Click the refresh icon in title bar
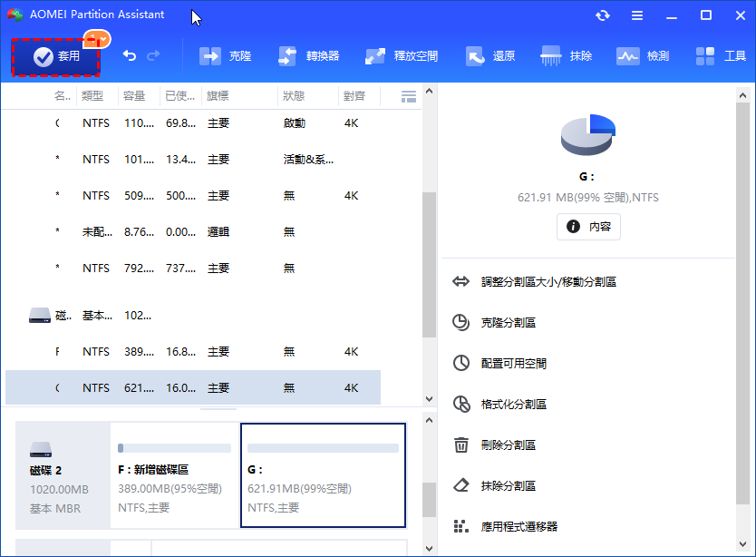 tap(603, 15)
